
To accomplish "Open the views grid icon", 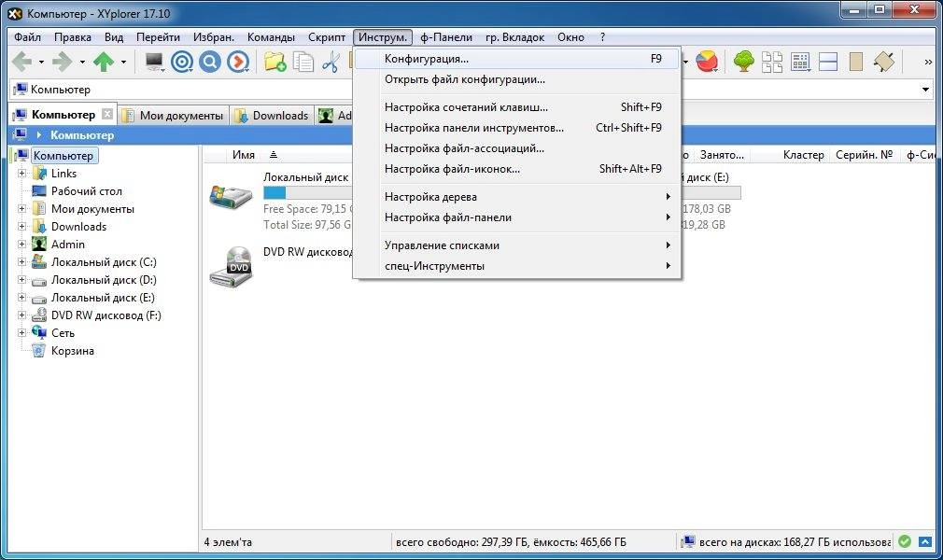I will coord(800,62).
